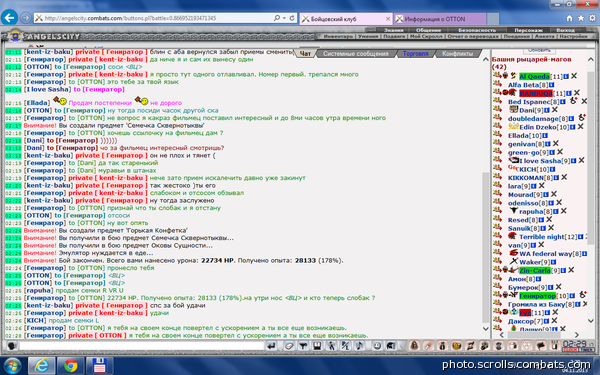Viewport: 600px width, 375px height.
Task: Click the money bag icon
Action: [442, 346]
